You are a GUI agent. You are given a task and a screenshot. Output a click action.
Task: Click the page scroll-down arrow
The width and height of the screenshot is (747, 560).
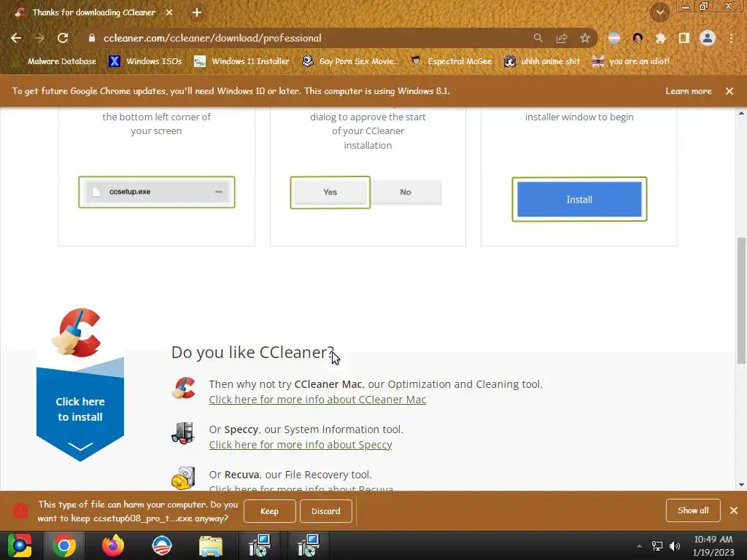741,485
